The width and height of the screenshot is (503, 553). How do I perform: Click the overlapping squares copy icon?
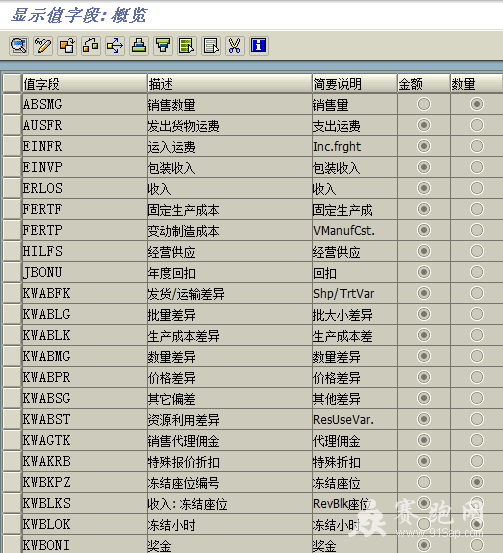pyautogui.click(x=67, y=45)
